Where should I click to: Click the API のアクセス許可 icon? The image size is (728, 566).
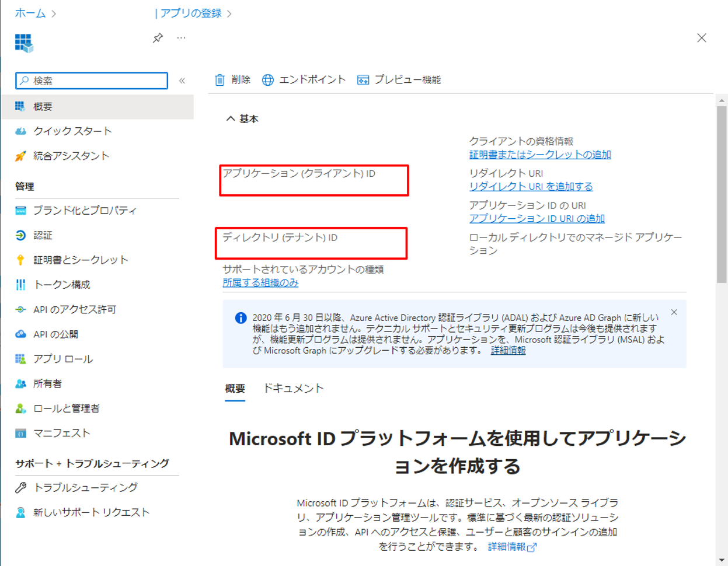20,309
